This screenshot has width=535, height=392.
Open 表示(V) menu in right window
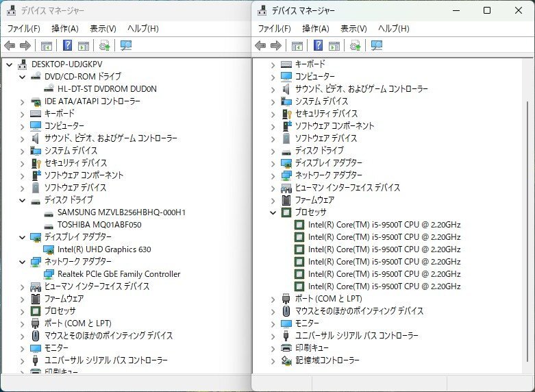tap(353, 28)
